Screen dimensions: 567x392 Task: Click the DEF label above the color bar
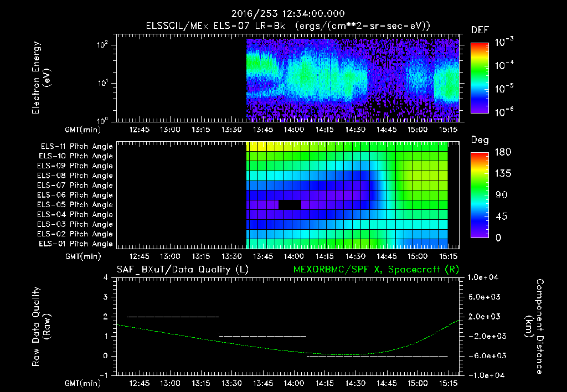pos(480,30)
